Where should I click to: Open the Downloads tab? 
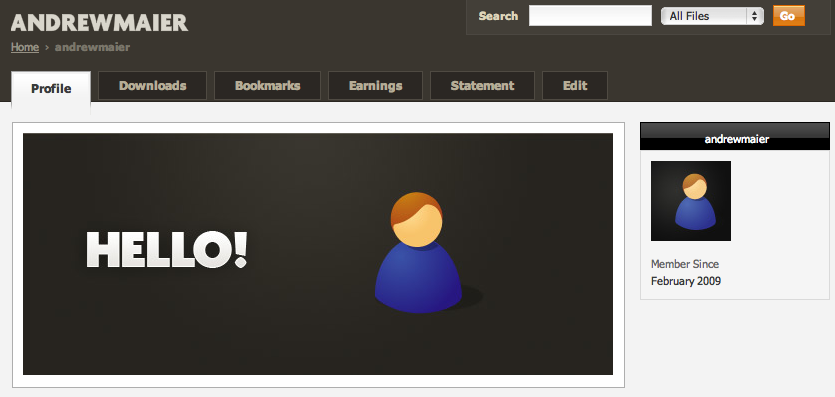152,86
